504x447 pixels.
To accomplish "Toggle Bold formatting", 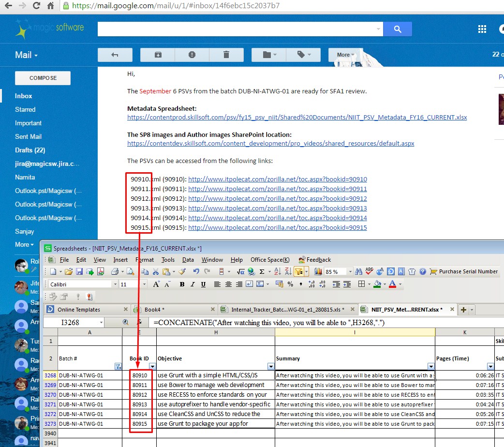I will [x=182, y=284].
